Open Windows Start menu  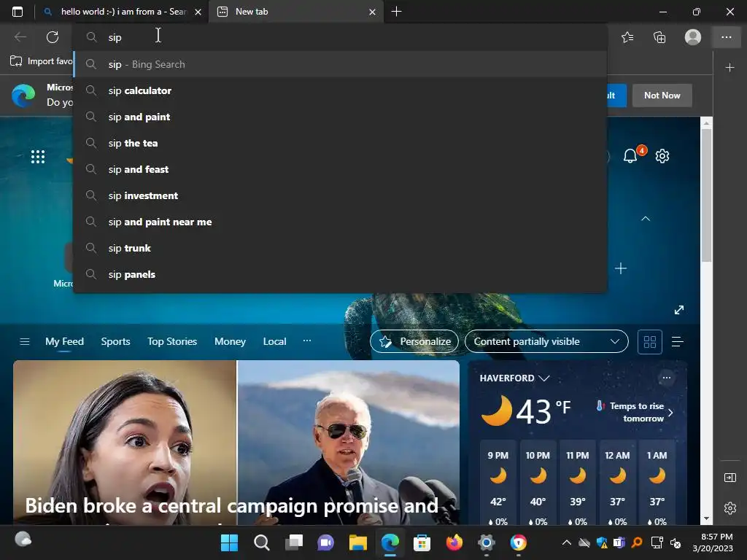pyautogui.click(x=229, y=542)
